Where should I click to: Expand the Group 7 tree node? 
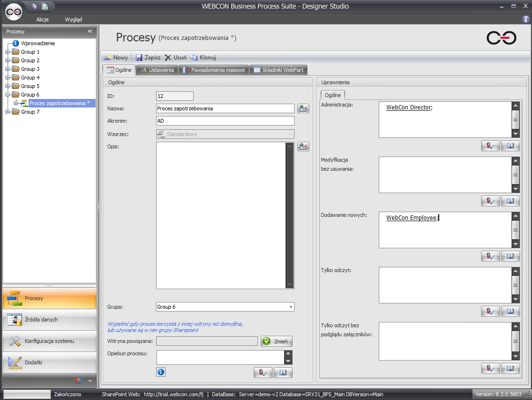pyautogui.click(x=8, y=111)
